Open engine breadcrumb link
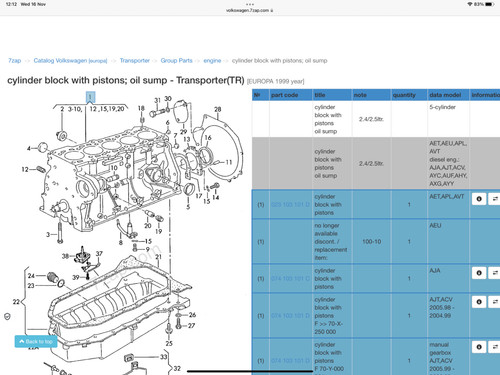 click(x=212, y=61)
